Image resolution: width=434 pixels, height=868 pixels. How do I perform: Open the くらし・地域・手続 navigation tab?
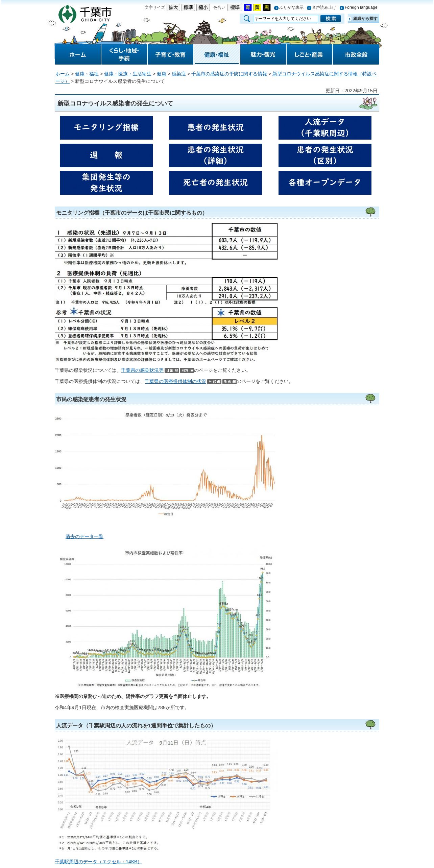point(124,54)
